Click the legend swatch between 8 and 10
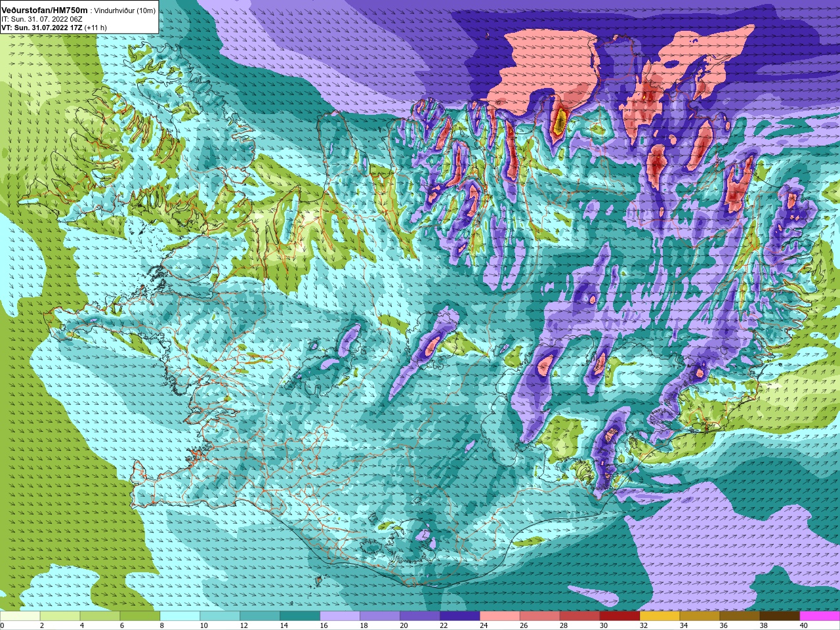 pos(180,616)
